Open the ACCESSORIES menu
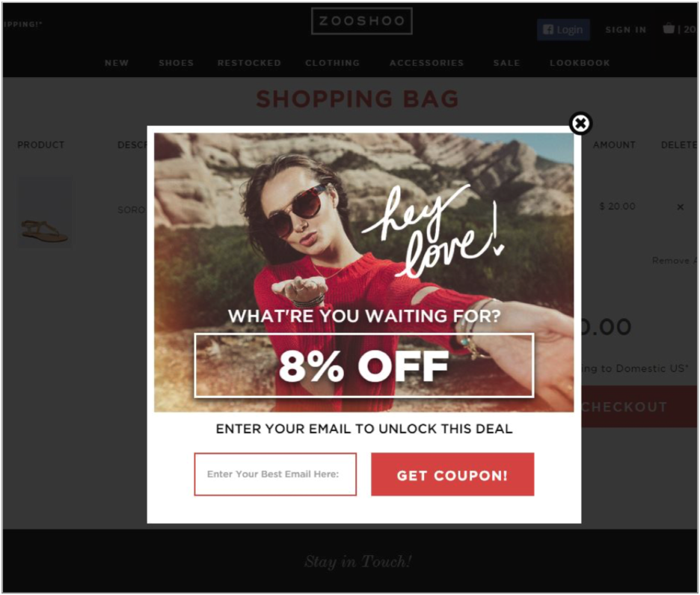This screenshot has height=595, width=700. (x=426, y=63)
